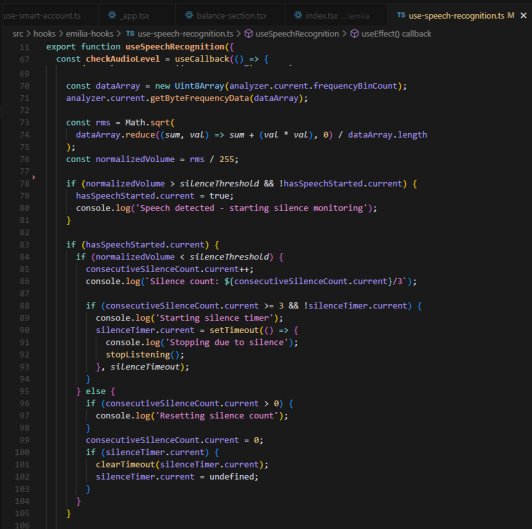Jump to sticky line const checkAudioLevel
This screenshot has height=529, width=532.
click(162, 59)
